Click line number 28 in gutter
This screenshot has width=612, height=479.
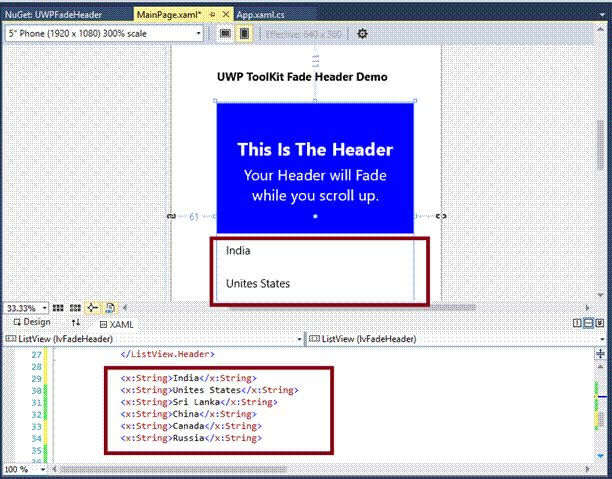point(36,367)
